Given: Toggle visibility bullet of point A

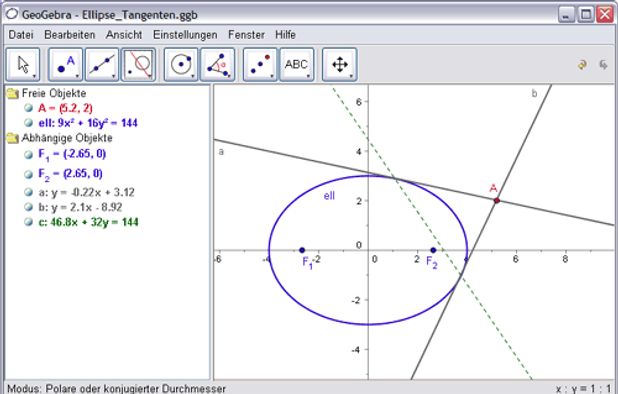Looking at the screenshot, I should click(28, 108).
